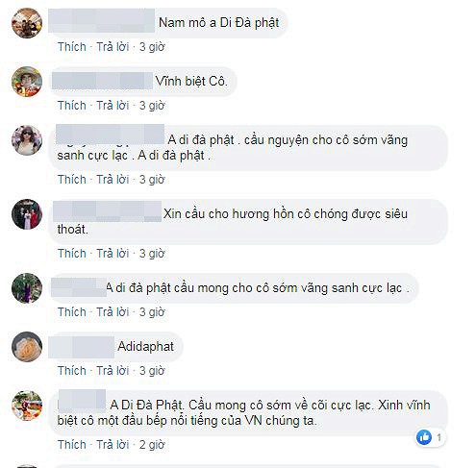The height and width of the screenshot is (468, 476).
Task: Click blurred commenter name before 'Nam mô a Di Đà phật'
Action: [102, 21]
